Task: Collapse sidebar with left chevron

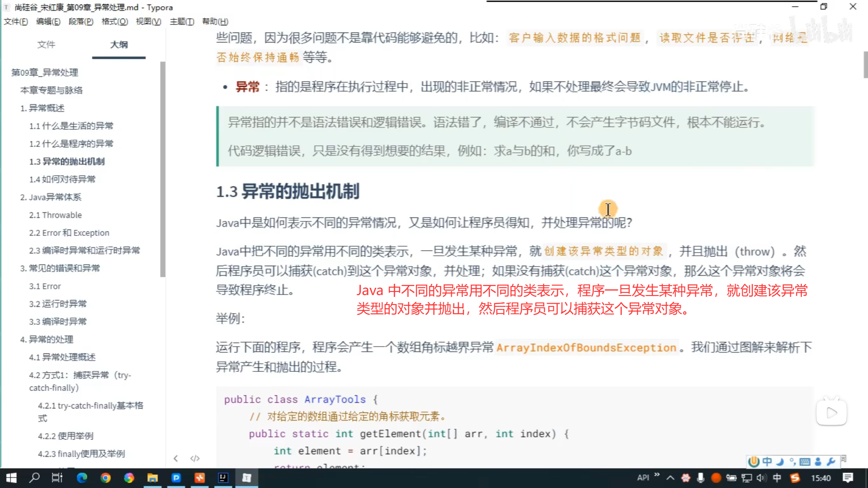Action: pos(176,458)
